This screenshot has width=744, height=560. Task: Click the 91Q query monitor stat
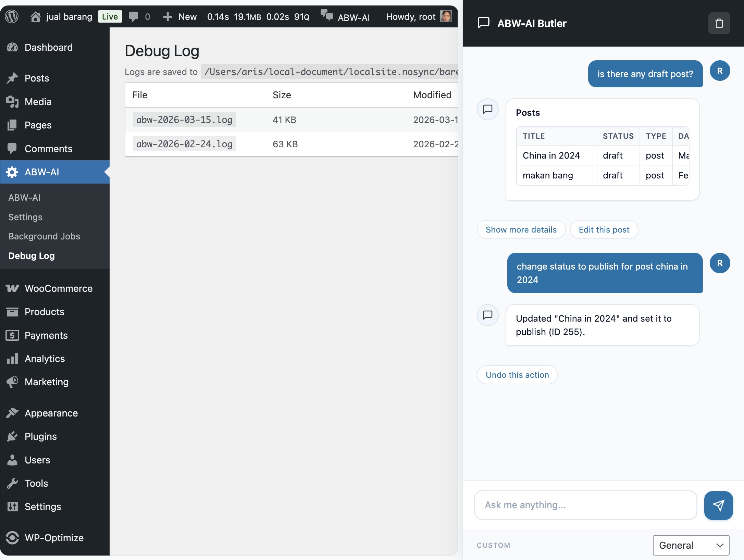click(x=302, y=17)
